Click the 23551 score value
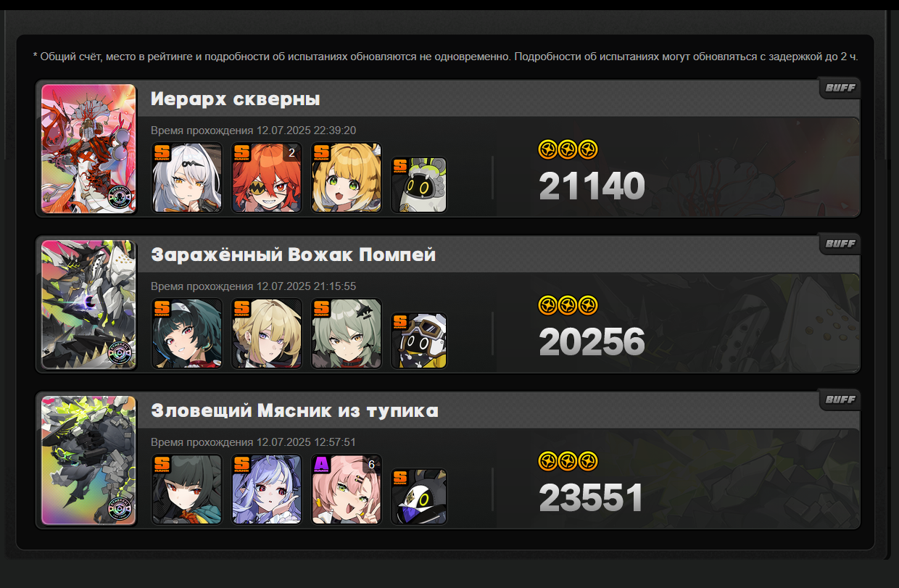The width and height of the screenshot is (899, 588). point(592,499)
